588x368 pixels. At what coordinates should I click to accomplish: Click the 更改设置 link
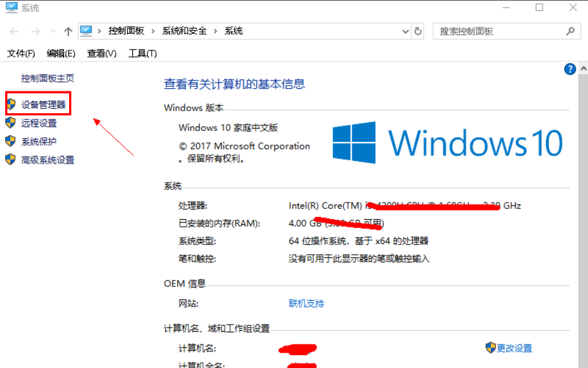click(x=513, y=348)
